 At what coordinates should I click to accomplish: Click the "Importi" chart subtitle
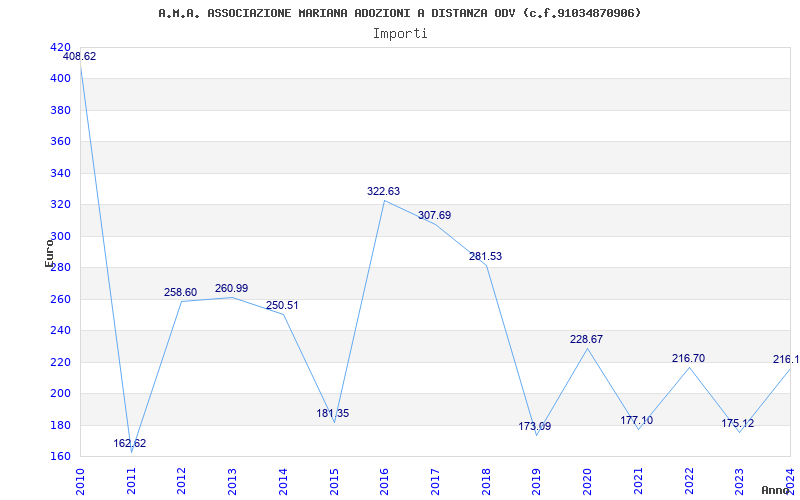[400, 33]
